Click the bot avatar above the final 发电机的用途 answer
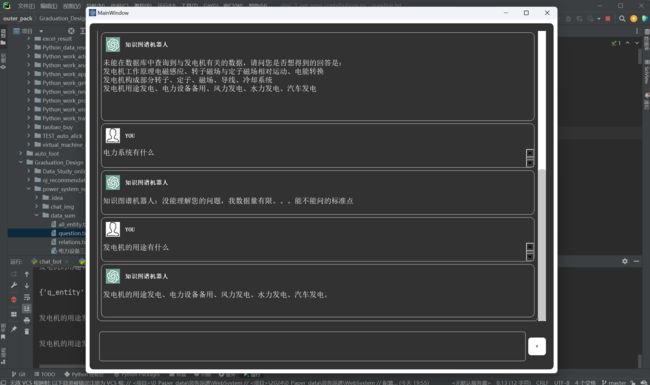 coord(113,276)
